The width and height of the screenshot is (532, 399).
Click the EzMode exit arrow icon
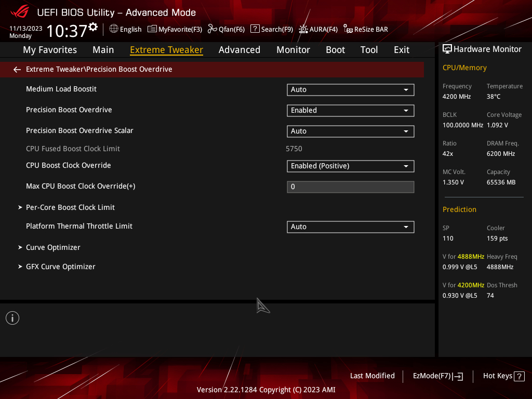tap(458, 376)
